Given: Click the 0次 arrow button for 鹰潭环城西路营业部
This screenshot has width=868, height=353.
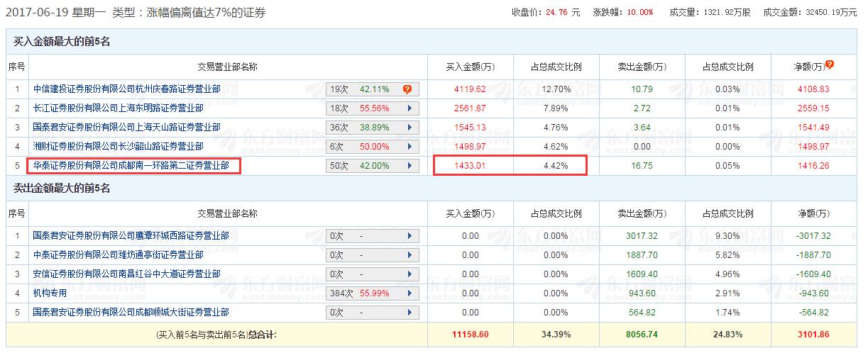Looking at the screenshot, I should pyautogui.click(x=410, y=235).
